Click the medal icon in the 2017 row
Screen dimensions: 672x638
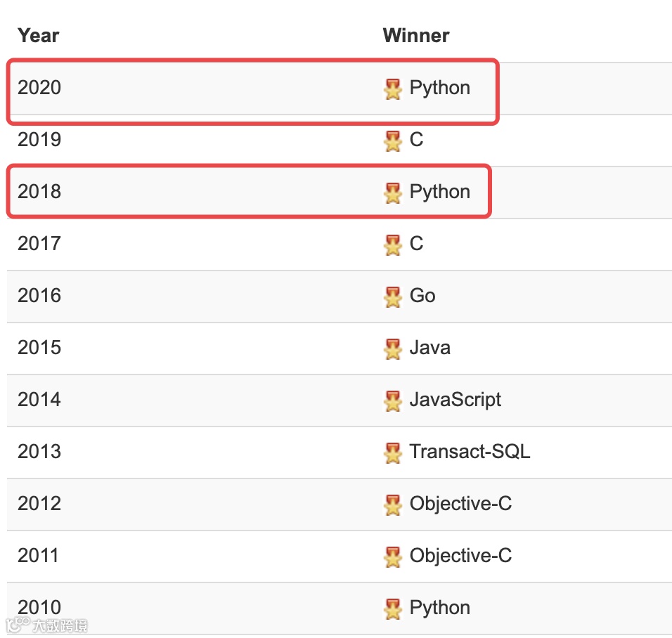[x=393, y=245]
